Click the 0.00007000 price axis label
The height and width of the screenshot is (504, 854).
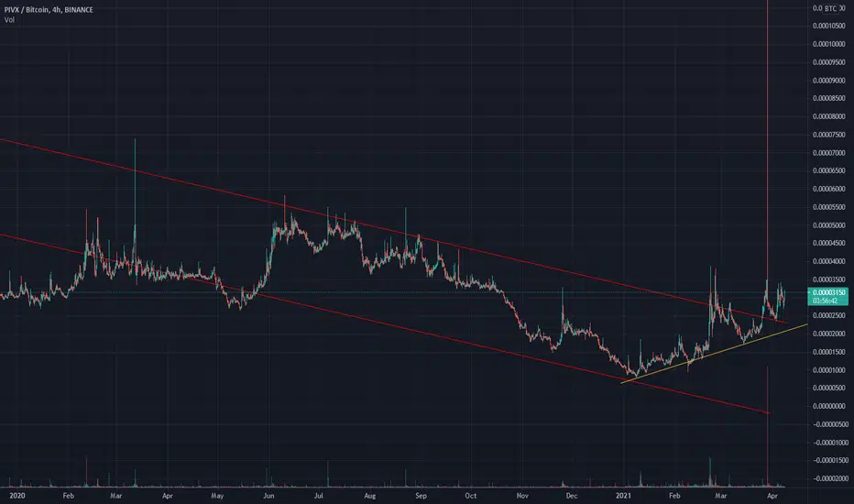tap(829, 153)
